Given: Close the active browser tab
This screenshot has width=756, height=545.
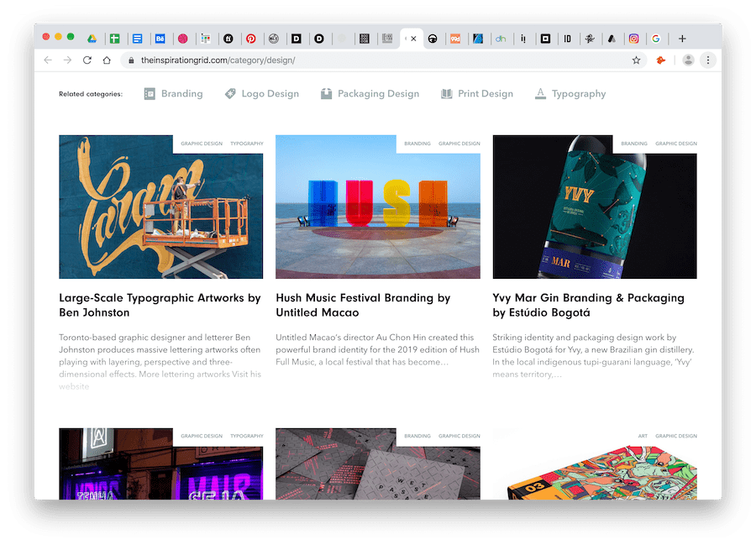Looking at the screenshot, I should pos(413,39).
